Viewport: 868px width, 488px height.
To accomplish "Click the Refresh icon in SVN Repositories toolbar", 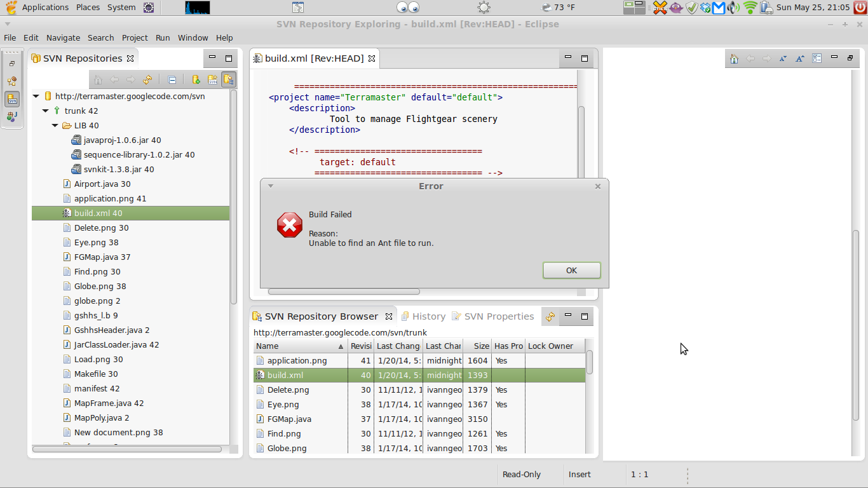I will (147, 79).
